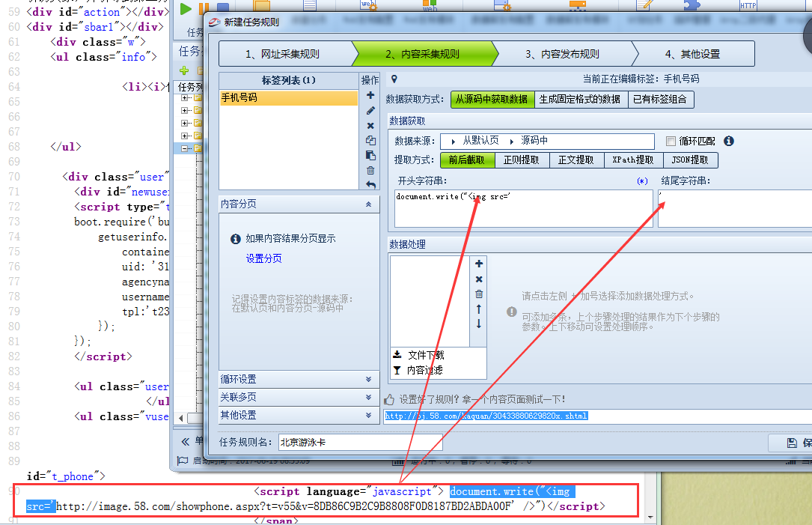Add a new label with the plus icon in the label list
The height and width of the screenshot is (525, 812).
point(370,95)
